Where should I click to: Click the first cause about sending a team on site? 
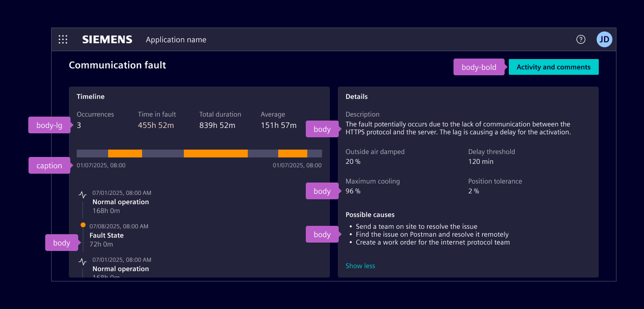[416, 227]
